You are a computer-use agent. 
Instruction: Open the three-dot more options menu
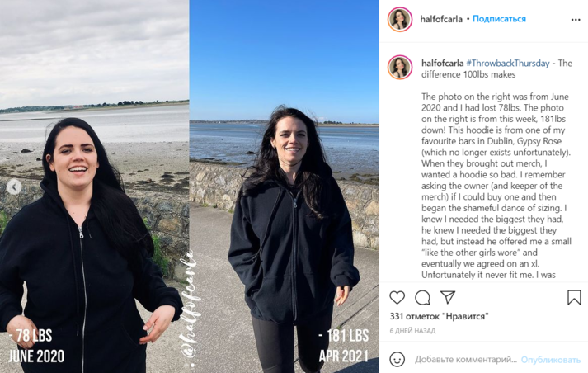click(576, 20)
